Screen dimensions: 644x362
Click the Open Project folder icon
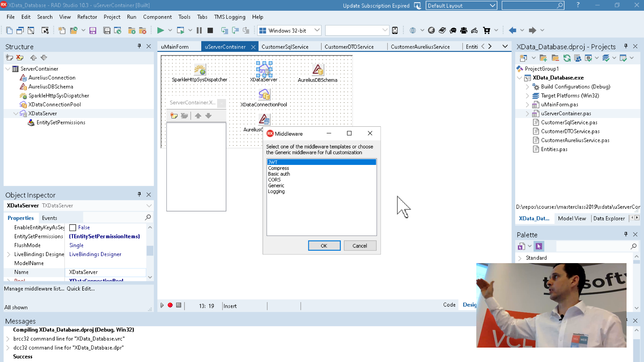coord(73,31)
